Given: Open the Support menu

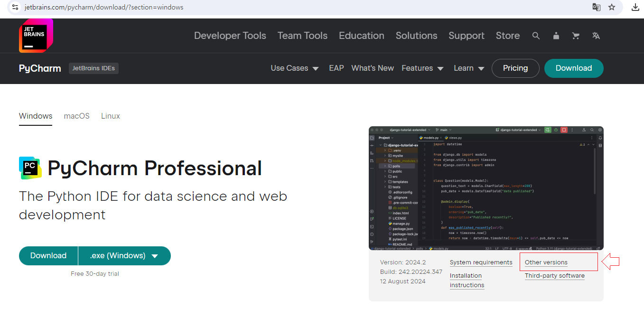Looking at the screenshot, I should (x=467, y=36).
